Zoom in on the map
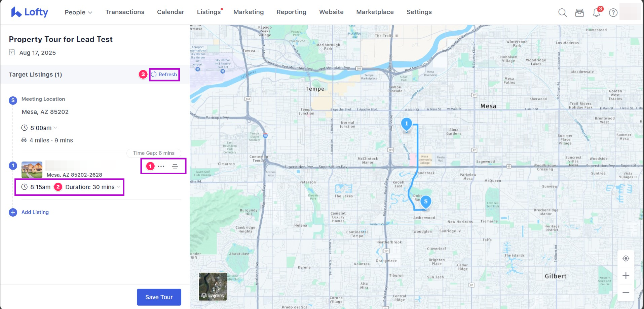Image resolution: width=644 pixels, height=309 pixels. 626,276
